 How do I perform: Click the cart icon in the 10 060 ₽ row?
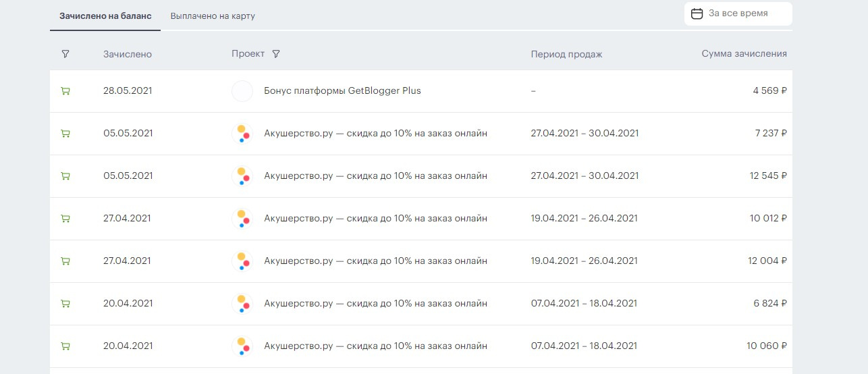tap(65, 346)
